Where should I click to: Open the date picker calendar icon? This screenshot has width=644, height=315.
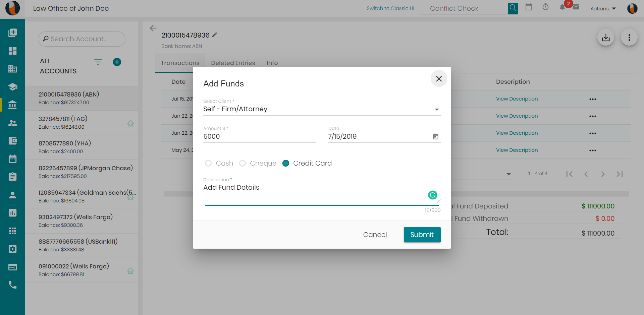coord(435,136)
